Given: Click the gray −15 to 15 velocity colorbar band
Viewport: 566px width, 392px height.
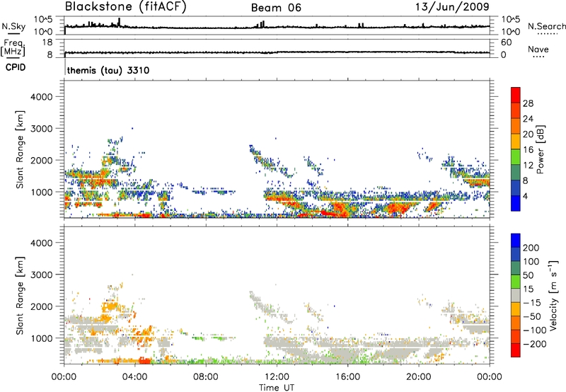Looking at the screenshot, I should (x=516, y=295).
